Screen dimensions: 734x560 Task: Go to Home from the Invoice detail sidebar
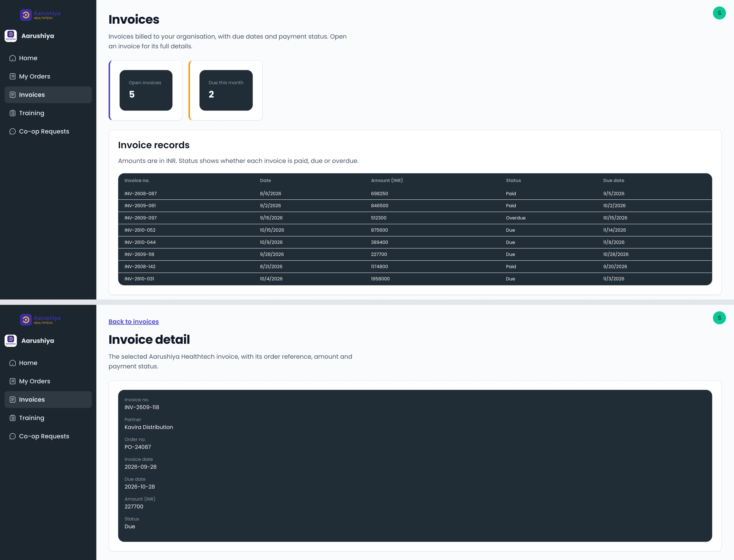(48, 363)
